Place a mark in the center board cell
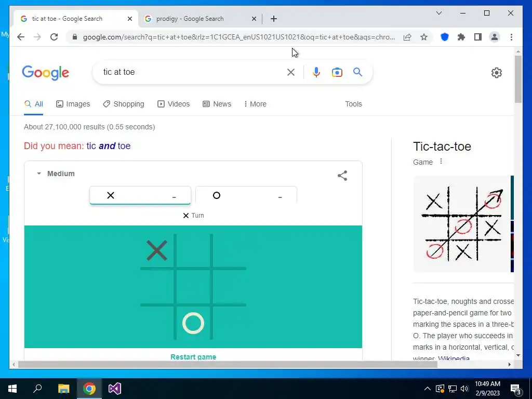 pos(193,287)
